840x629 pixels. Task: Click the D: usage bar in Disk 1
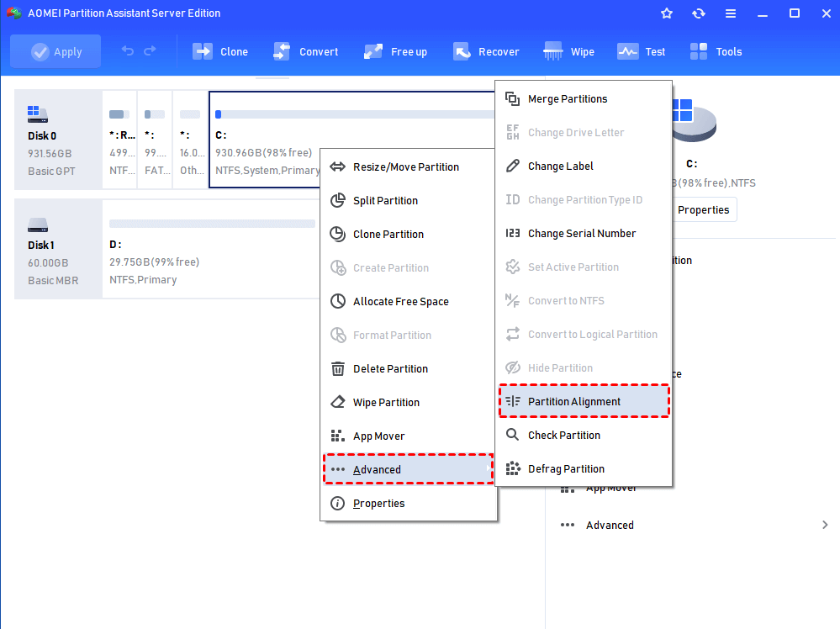[x=212, y=224]
